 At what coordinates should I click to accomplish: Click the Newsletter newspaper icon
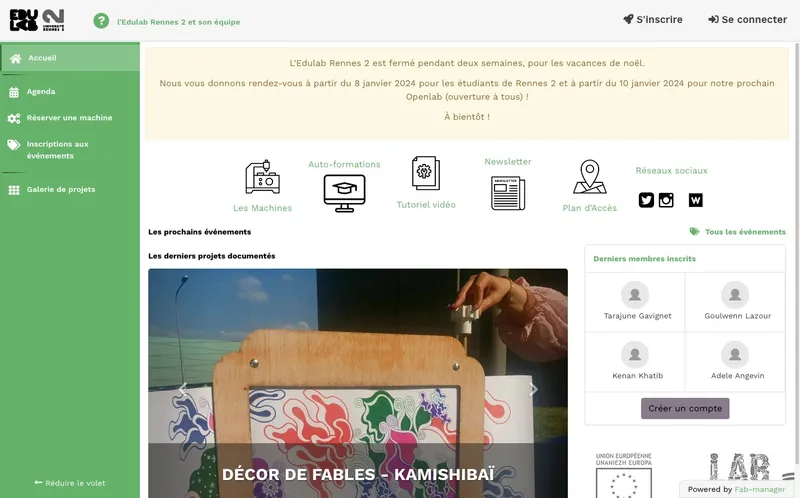pyautogui.click(x=508, y=193)
